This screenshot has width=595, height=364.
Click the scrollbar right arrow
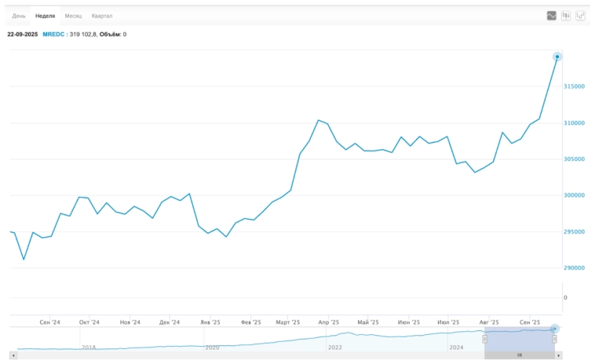(560, 355)
